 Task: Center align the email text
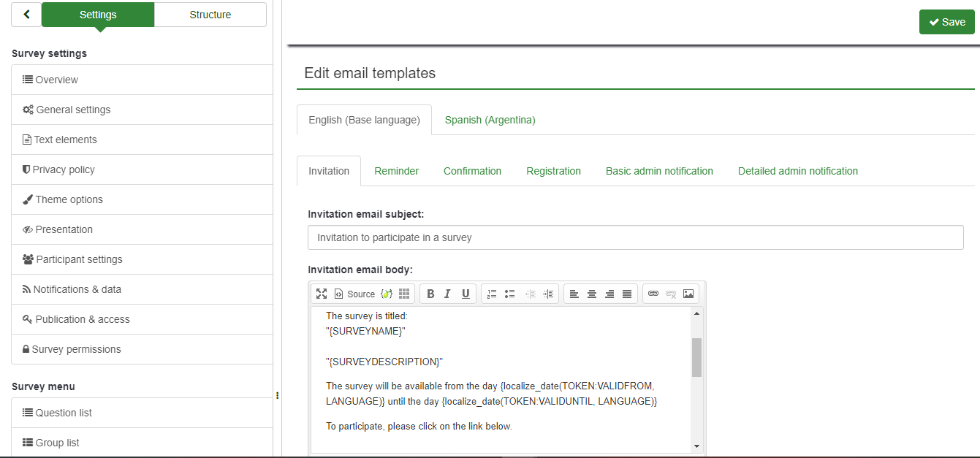coord(592,294)
